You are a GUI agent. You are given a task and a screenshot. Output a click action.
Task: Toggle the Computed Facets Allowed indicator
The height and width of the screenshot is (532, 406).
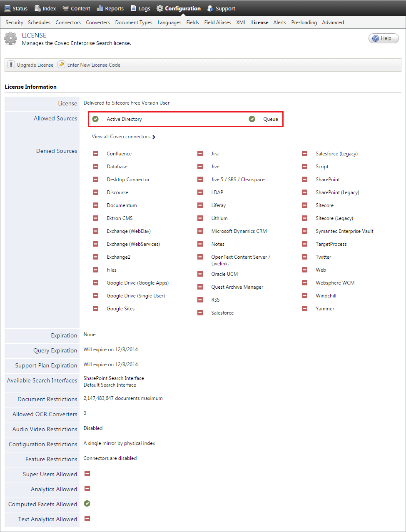pyautogui.click(x=87, y=504)
